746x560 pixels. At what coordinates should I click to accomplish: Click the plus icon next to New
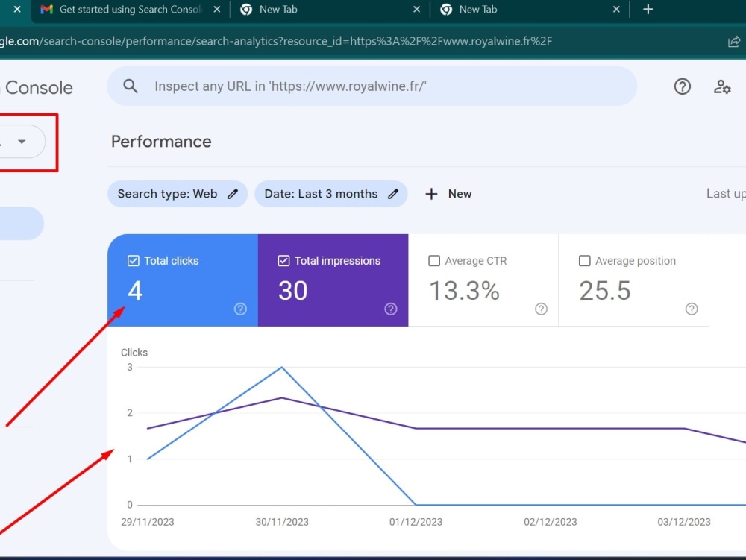tap(431, 194)
